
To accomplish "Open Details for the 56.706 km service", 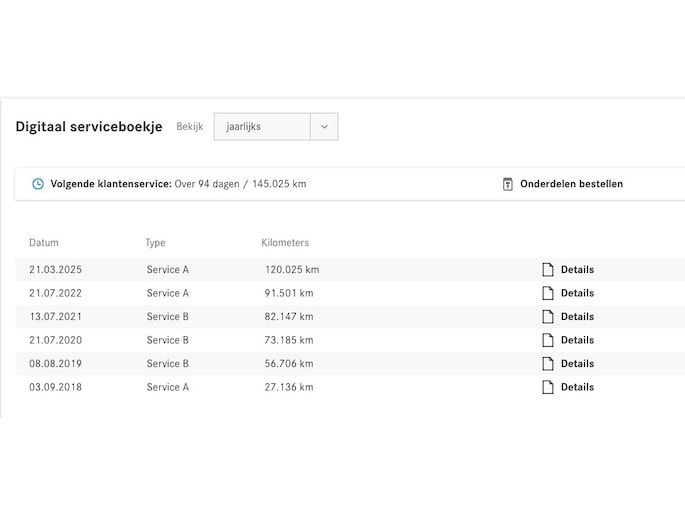I will (577, 364).
